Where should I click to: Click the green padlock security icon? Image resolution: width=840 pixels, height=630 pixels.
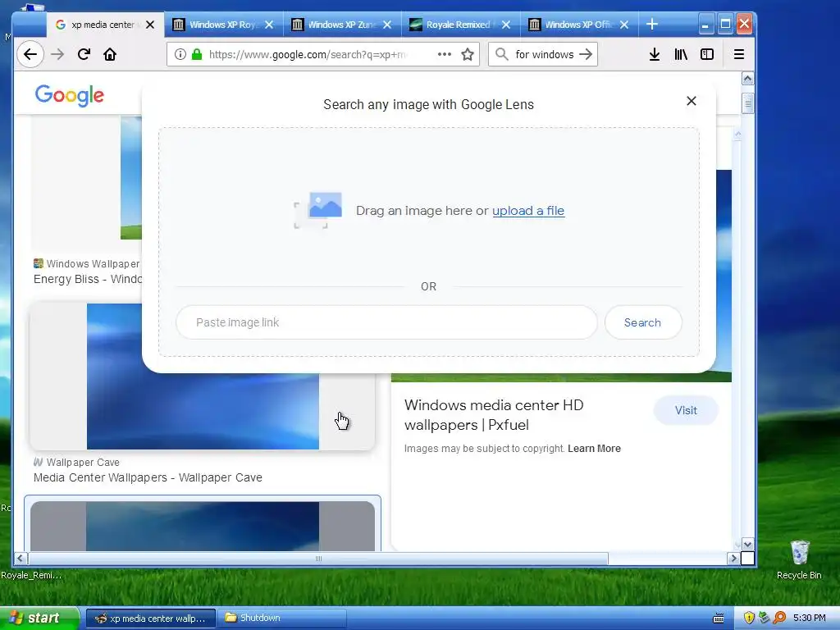click(197, 54)
